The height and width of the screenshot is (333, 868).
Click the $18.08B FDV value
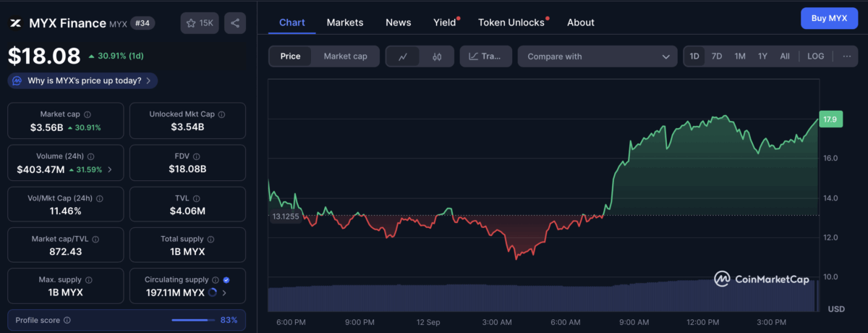click(187, 170)
